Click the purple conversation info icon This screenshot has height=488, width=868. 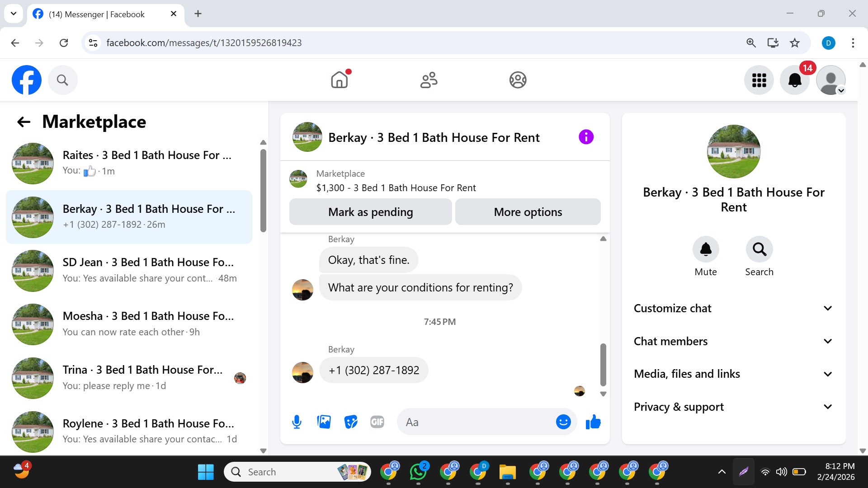click(586, 137)
